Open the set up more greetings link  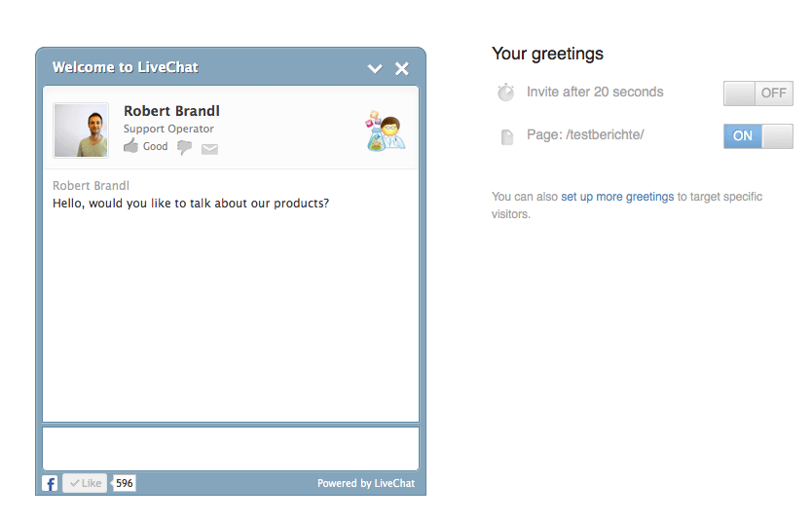[x=617, y=197]
